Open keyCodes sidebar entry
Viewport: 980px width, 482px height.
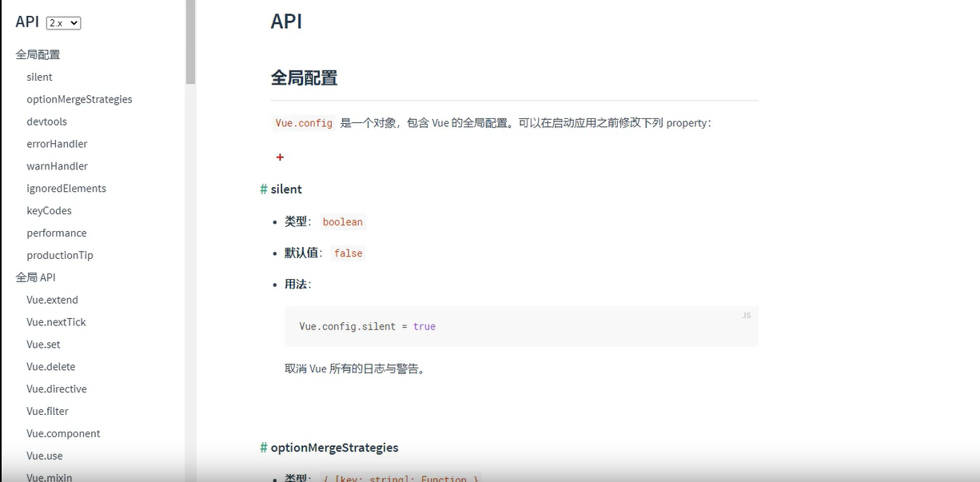(x=49, y=211)
